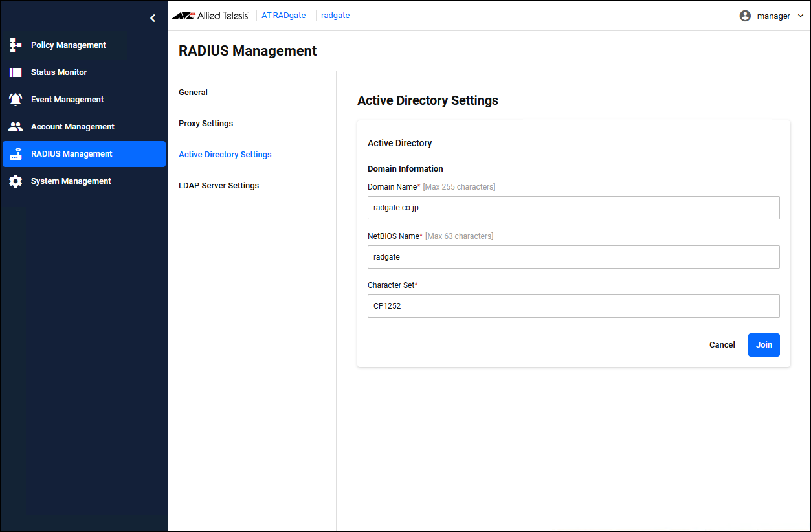
Task: Click the Cancel button
Action: pos(722,345)
